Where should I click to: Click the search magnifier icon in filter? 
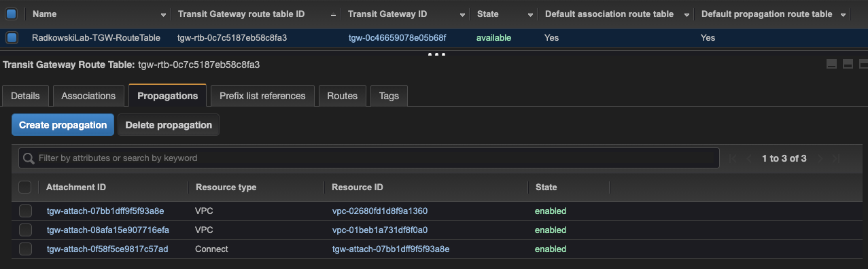(29, 158)
